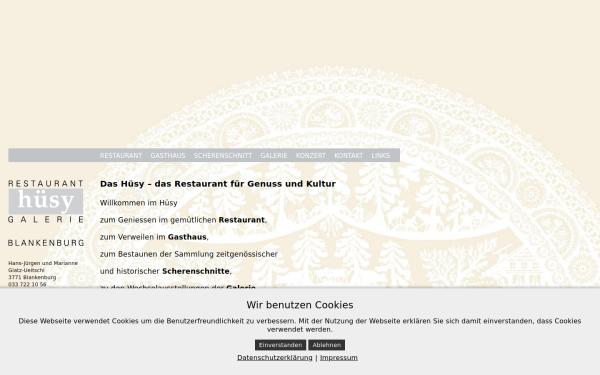600x375 pixels.
Task: Go to SCHERENSCHNITT in the navigation bar
Action: 223,156
